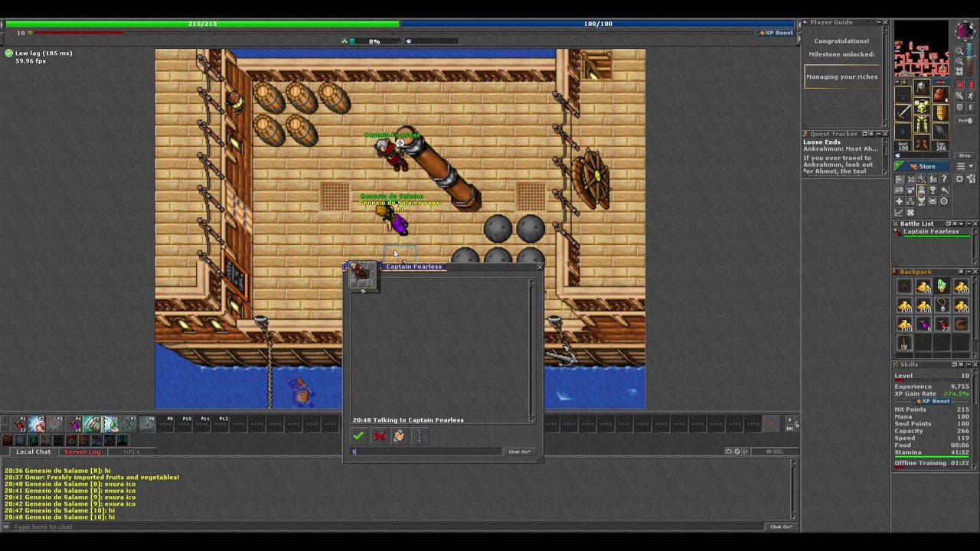The width and height of the screenshot is (980, 551).
Task: Click the red X icon below the dialog text
Action: click(379, 436)
